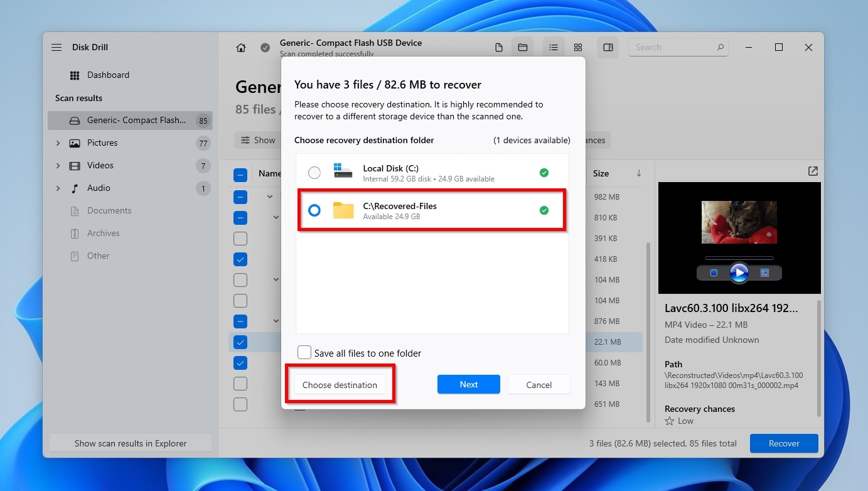Viewport: 868px width, 491px height.
Task: Click the Documents icon in sidebar
Action: click(75, 211)
